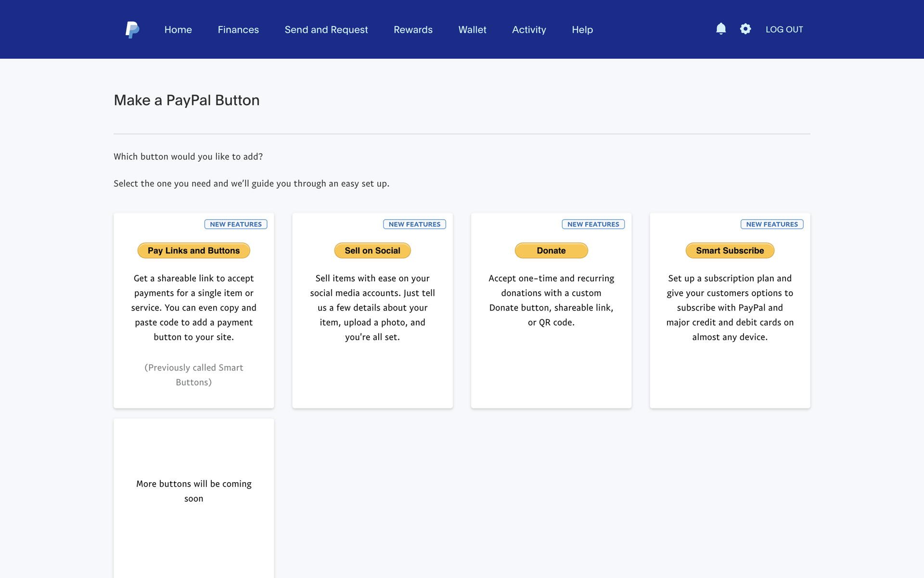Click '(Previously called Smart Buttons)' note

click(193, 375)
